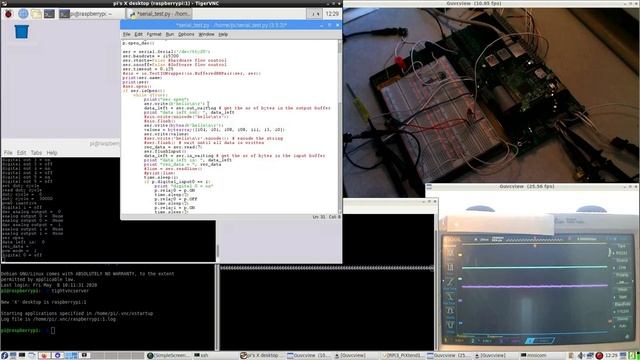This screenshot has width=640, height=360.
Task: Open the Raspberry Pi application menu
Action: coord(8,14)
